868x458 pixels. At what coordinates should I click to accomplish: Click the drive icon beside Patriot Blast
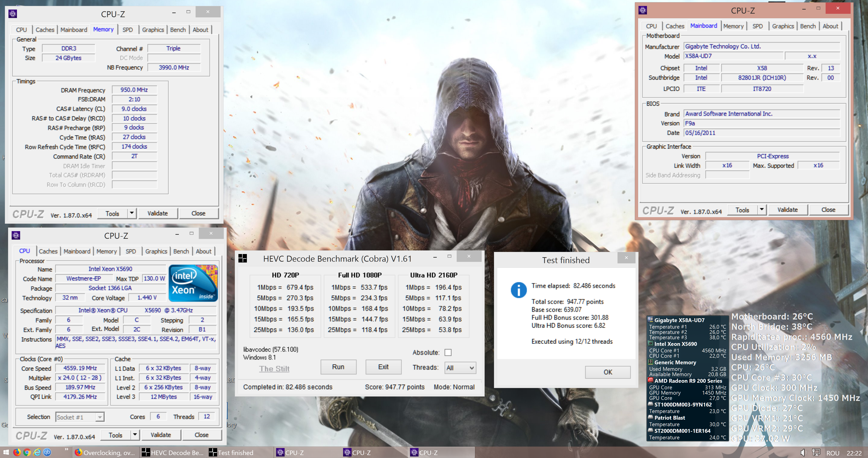650,417
